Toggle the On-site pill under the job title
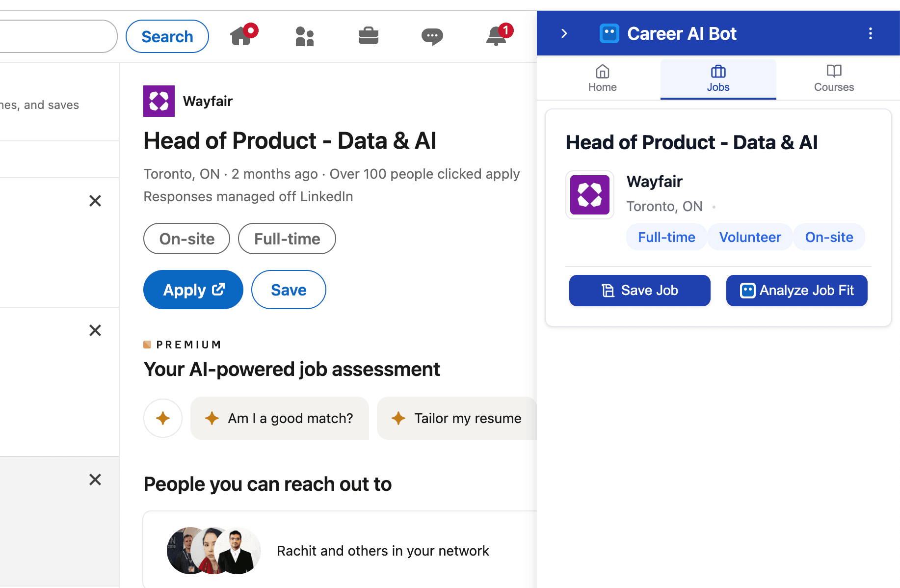The height and width of the screenshot is (588, 900). pos(186,239)
